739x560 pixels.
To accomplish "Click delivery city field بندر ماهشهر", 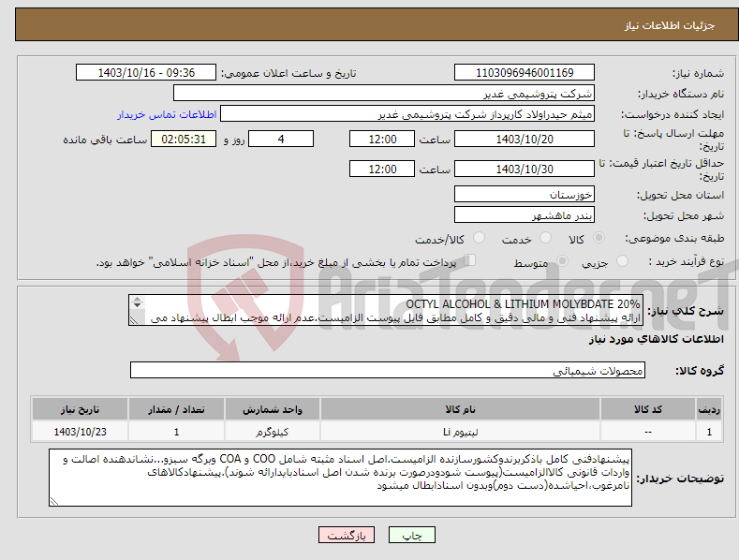I will tap(525, 215).
